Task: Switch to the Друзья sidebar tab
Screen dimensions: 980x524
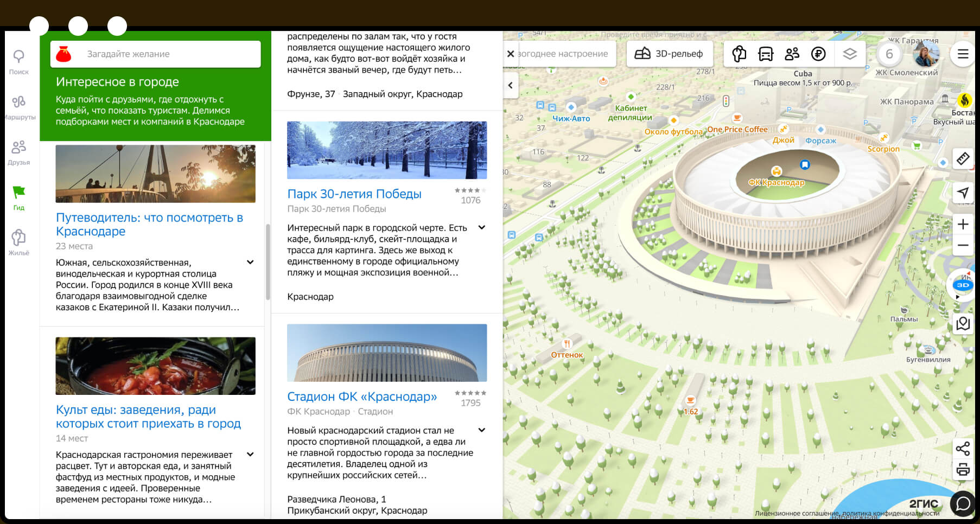Action: click(x=19, y=152)
